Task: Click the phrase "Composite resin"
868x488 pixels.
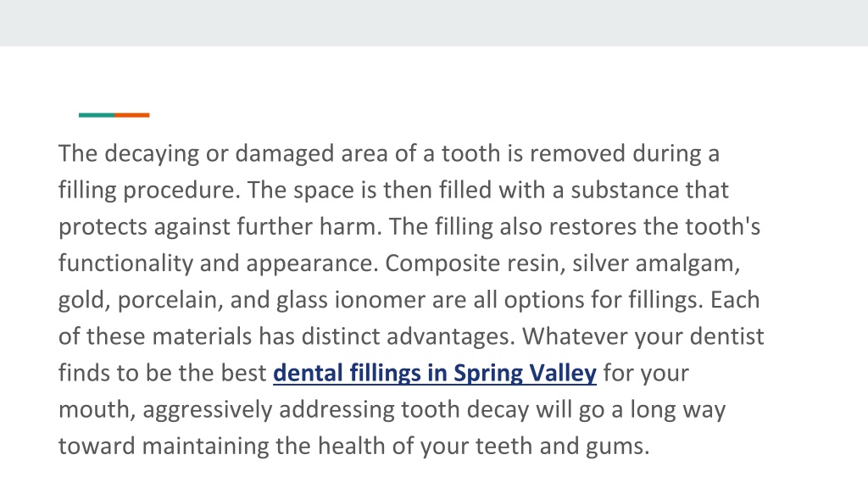Action: 471,263
